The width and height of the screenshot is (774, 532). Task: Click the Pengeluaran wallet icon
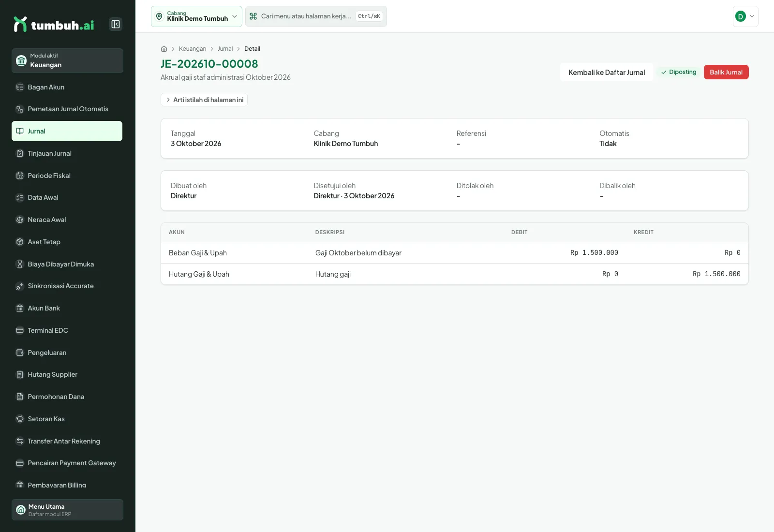click(20, 353)
